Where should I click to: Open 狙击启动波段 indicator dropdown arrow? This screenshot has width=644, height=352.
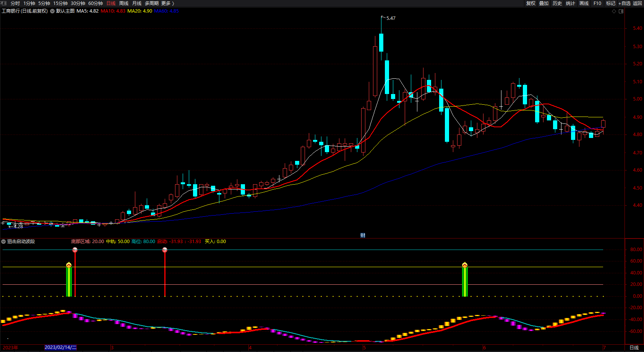point(3,242)
